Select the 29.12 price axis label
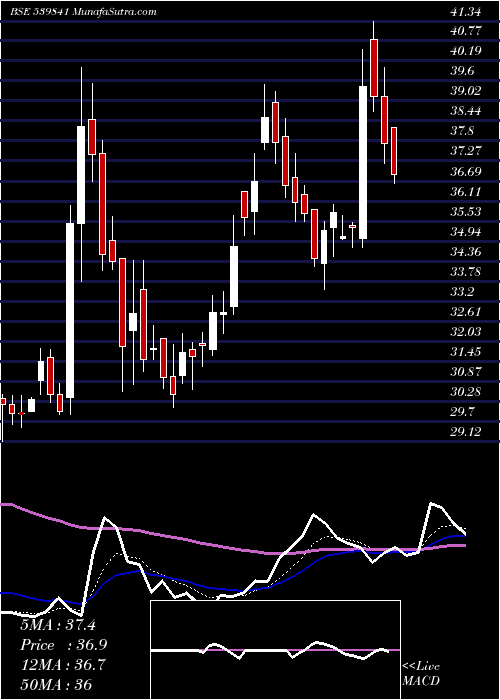The height and width of the screenshot is (700, 500). pyautogui.click(x=466, y=432)
